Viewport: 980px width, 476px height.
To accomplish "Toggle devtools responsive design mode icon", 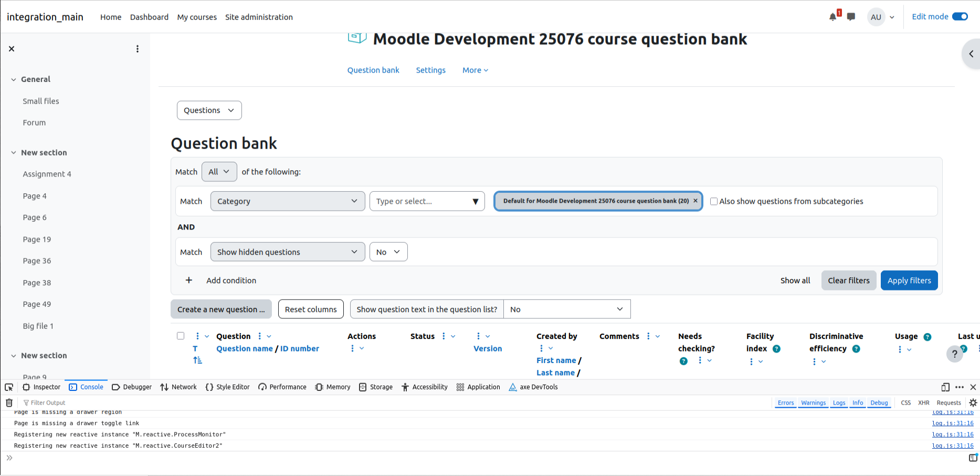I will click(945, 387).
